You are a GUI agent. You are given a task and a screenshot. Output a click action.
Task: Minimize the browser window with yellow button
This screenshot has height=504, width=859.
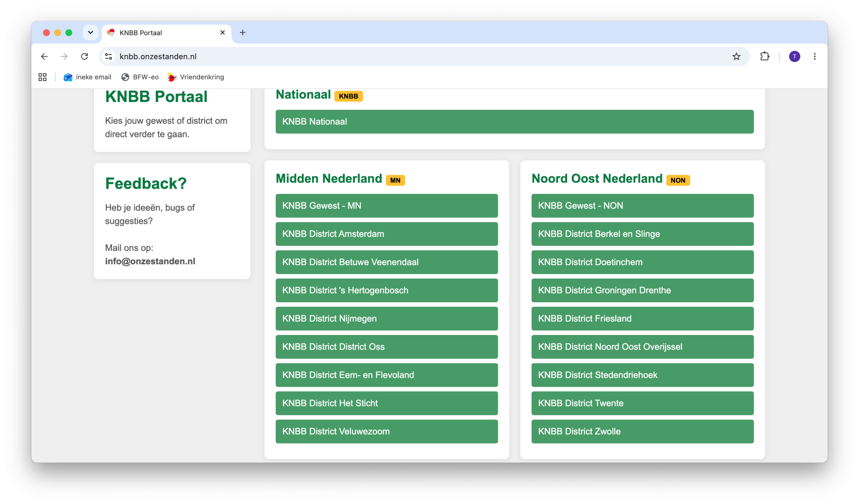click(x=57, y=33)
